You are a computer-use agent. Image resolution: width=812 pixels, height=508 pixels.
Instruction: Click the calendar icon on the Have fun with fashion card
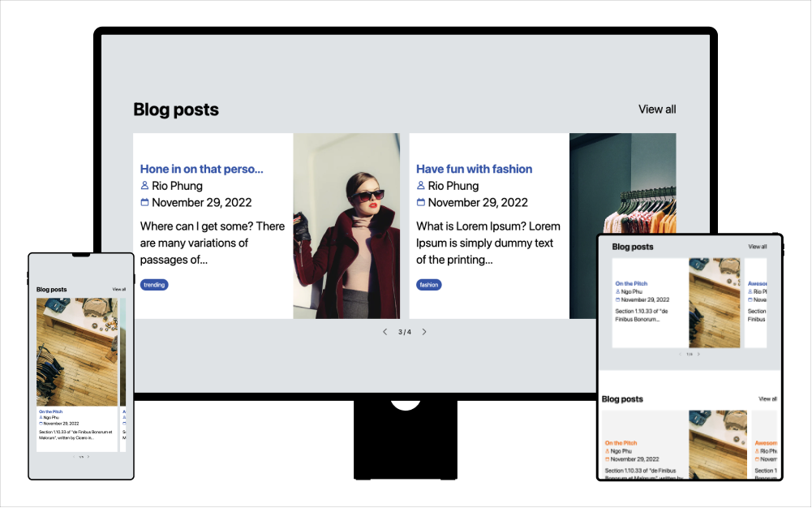421,203
